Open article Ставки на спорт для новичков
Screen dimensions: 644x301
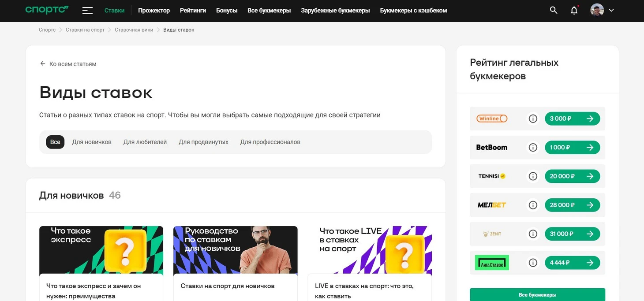[228, 286]
